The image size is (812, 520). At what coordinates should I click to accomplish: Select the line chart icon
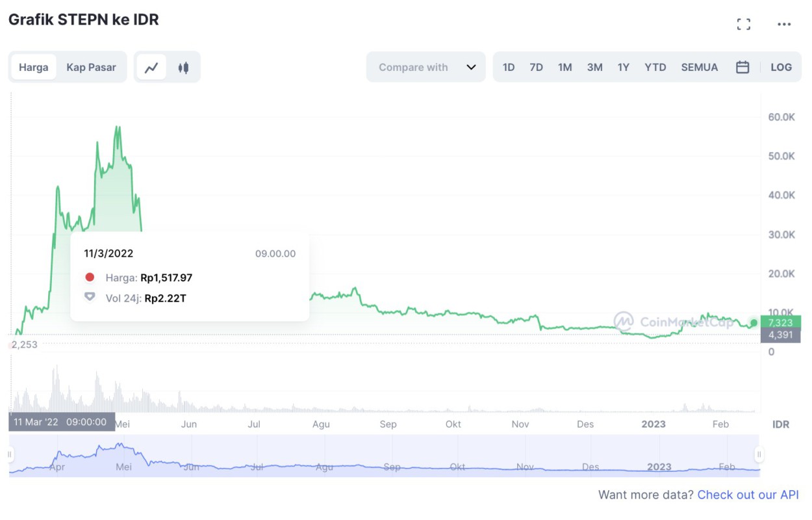(151, 66)
